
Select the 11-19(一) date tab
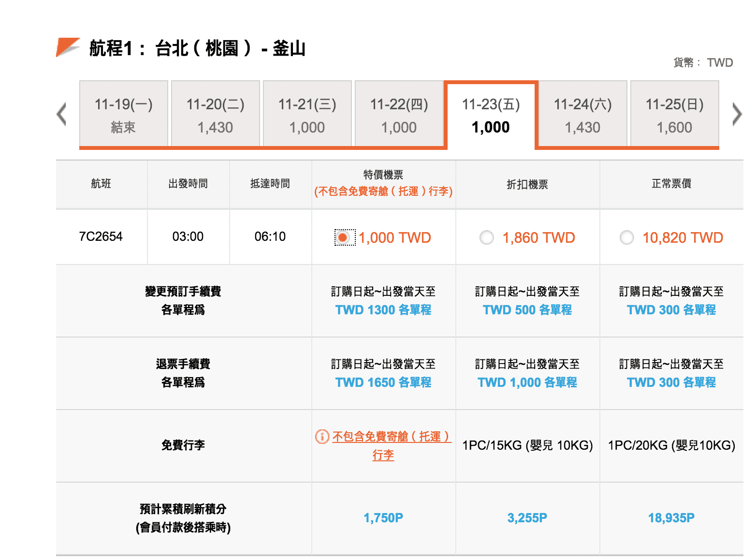(124, 114)
